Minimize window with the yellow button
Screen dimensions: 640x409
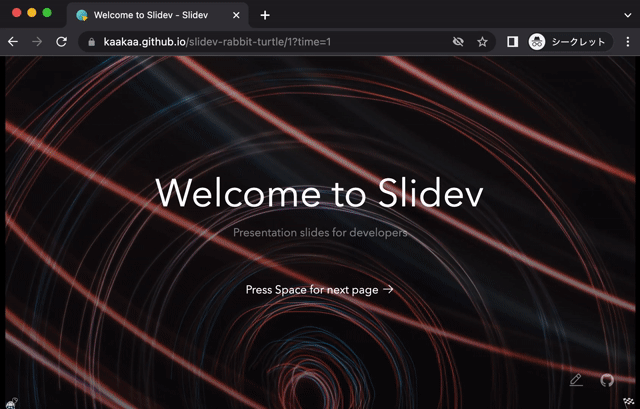click(32, 13)
